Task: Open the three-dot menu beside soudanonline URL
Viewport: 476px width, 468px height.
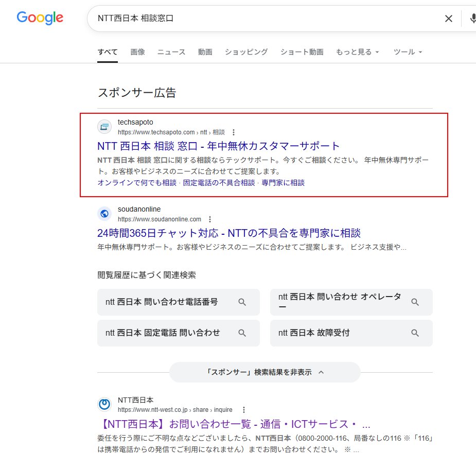Action: click(x=210, y=219)
